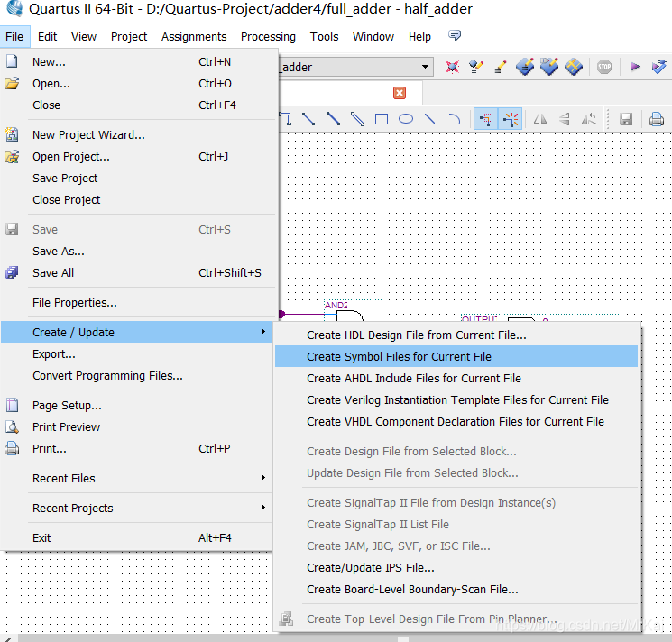Start Analysis & Synthesis play-check icon
Screen dimensions: 672x642
tap(658, 67)
